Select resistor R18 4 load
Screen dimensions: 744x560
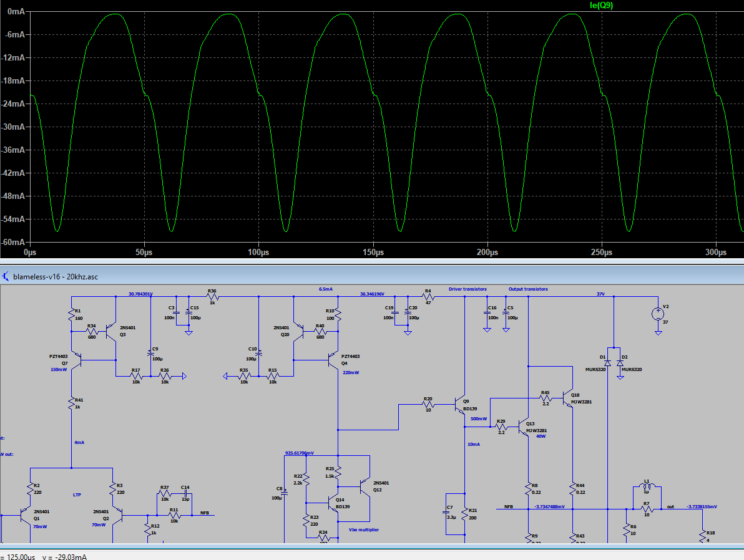[x=703, y=536]
